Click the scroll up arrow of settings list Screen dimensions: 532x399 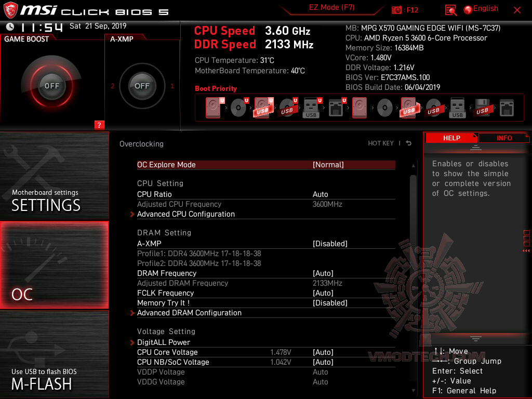413,166
